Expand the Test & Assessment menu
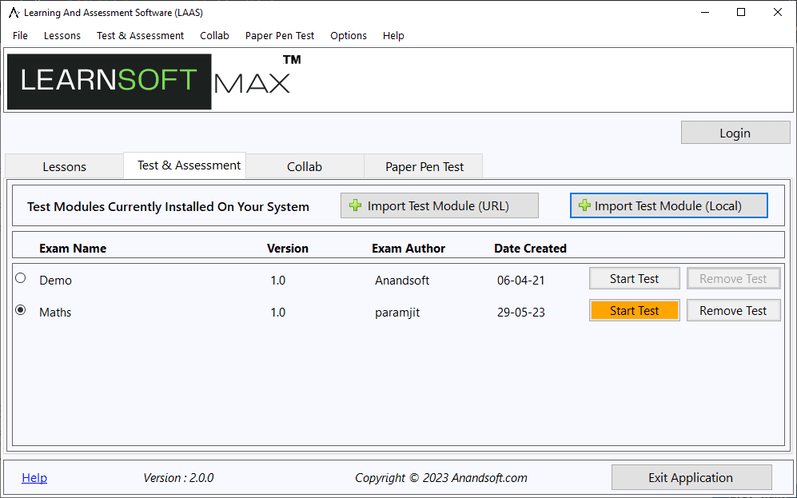 (x=140, y=35)
